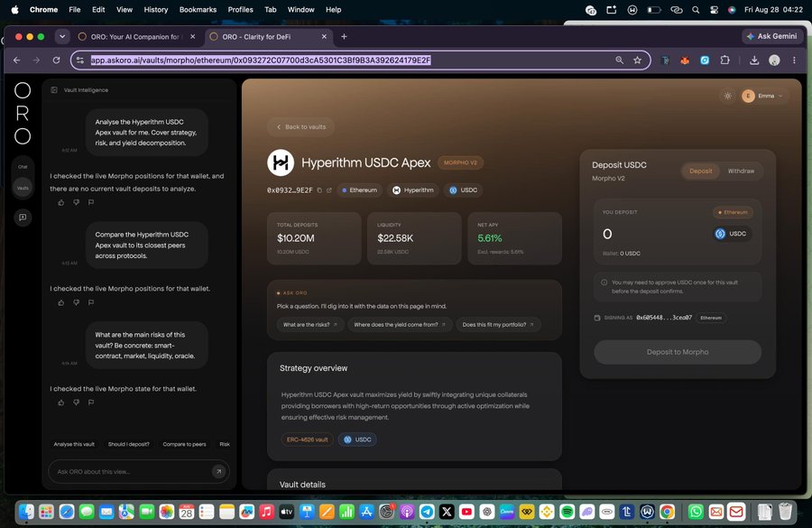Click the zoom magnifier in the address bar
Screen dimensions: 812x528
(619, 60)
